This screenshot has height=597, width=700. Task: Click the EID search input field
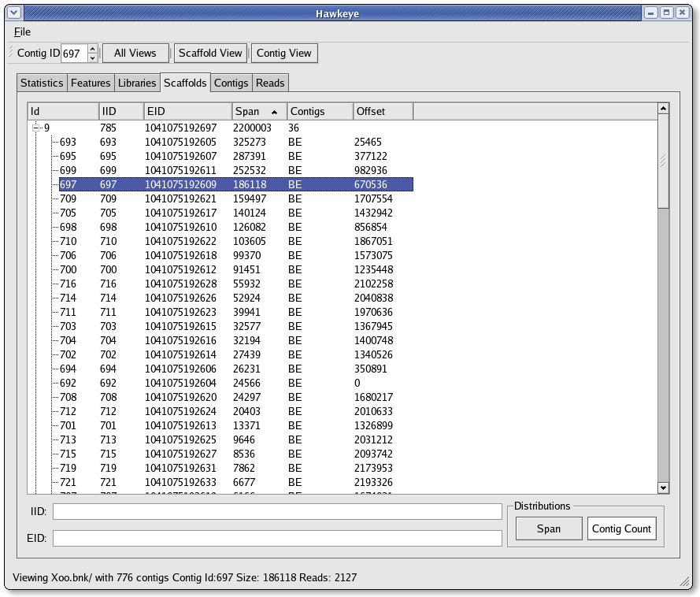pyautogui.click(x=277, y=538)
